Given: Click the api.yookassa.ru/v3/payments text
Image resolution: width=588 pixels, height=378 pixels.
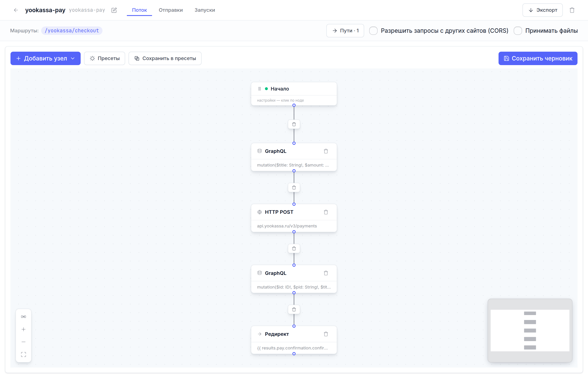Looking at the screenshot, I should [x=287, y=226].
